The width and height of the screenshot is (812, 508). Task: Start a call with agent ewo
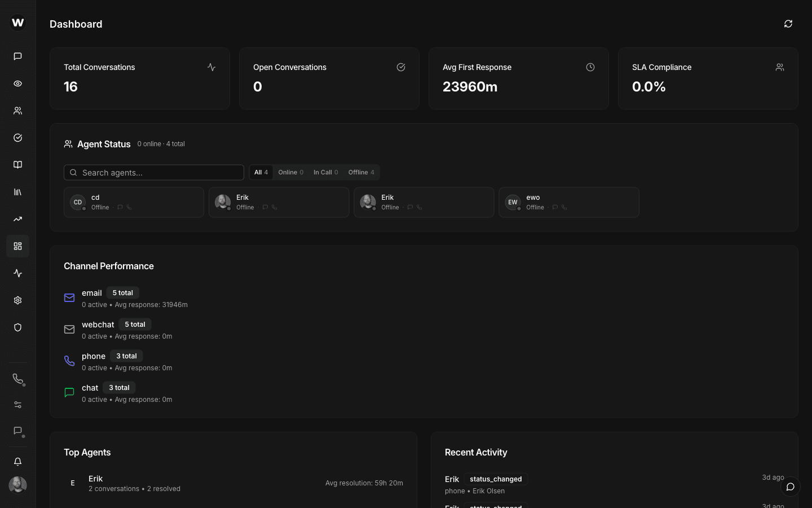pyautogui.click(x=564, y=208)
